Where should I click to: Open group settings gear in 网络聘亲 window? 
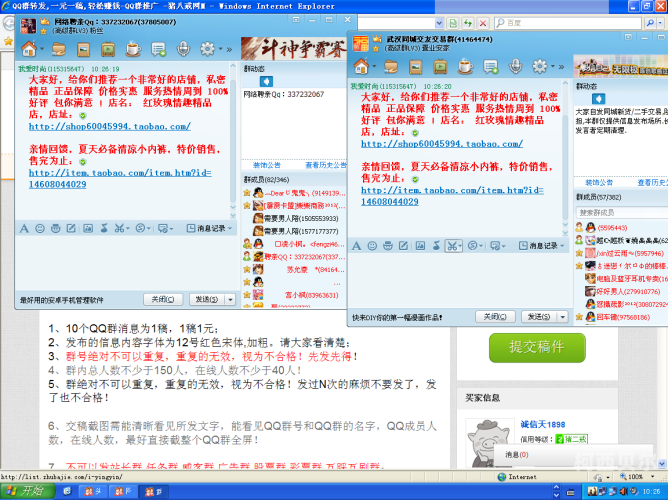pos(207,49)
